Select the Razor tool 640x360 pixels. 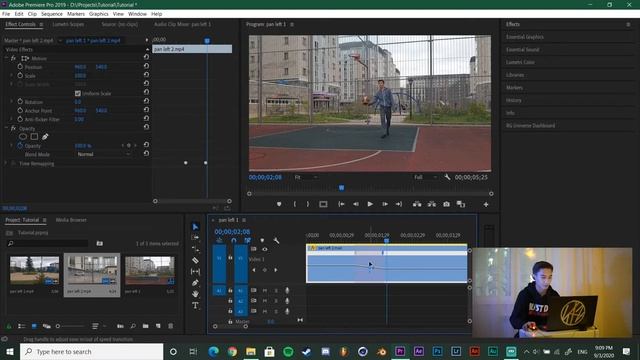tap(196, 260)
